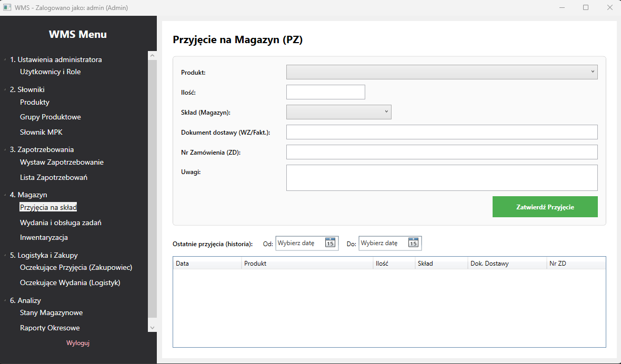
Task: Open Grupy Produktowe page
Action: (x=51, y=117)
